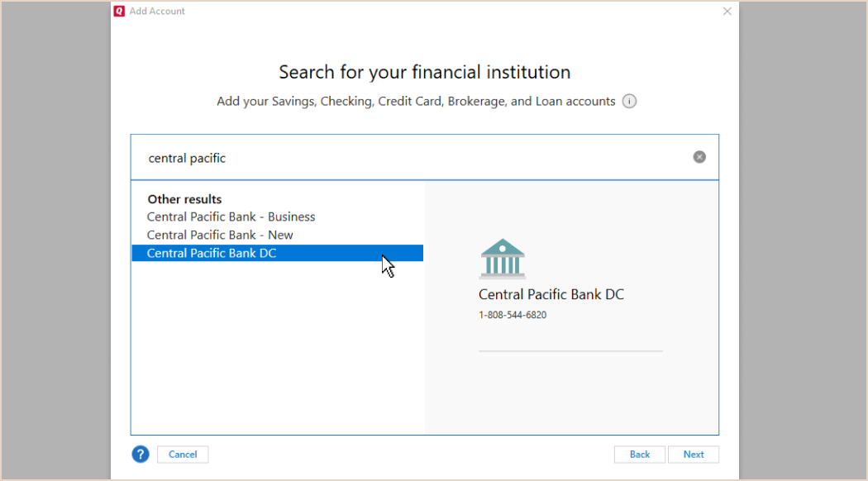Click the Quicken logo in title bar
Image resolution: width=868 pixels, height=481 pixels.
pos(119,11)
